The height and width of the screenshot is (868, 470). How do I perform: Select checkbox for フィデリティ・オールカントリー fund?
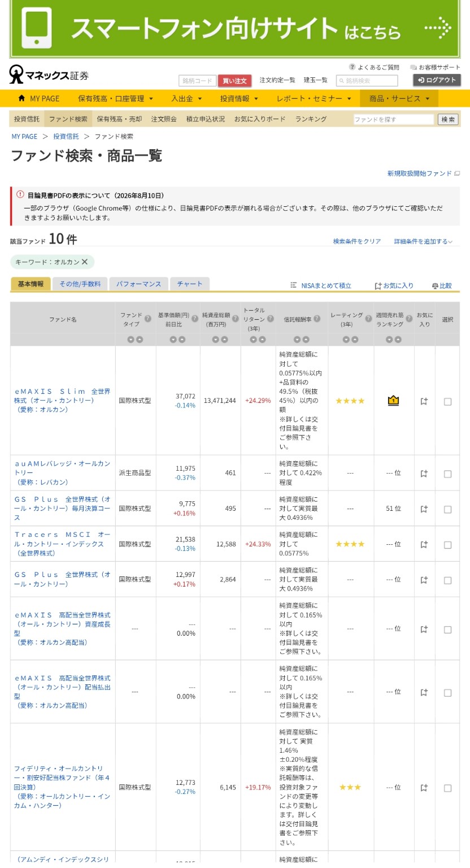tap(448, 788)
